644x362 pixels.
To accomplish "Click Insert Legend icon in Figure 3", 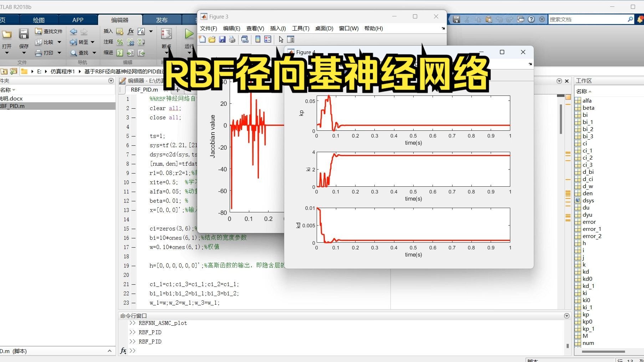I will [x=267, y=39].
